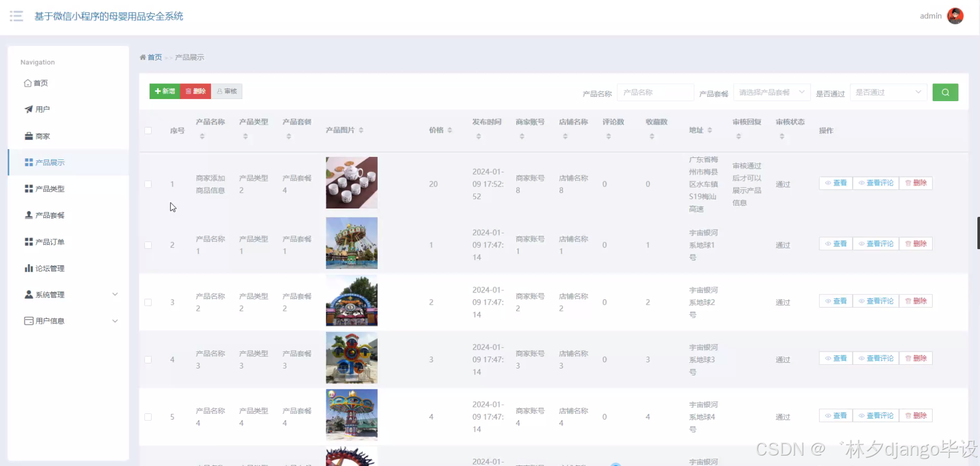
Task: Open 商家 in the sidebar
Action: click(x=69, y=136)
